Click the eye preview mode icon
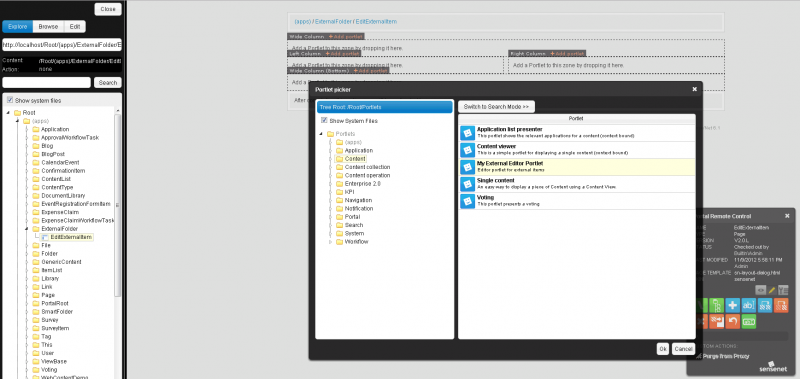Screen dimensions: 800x379 [761, 290]
